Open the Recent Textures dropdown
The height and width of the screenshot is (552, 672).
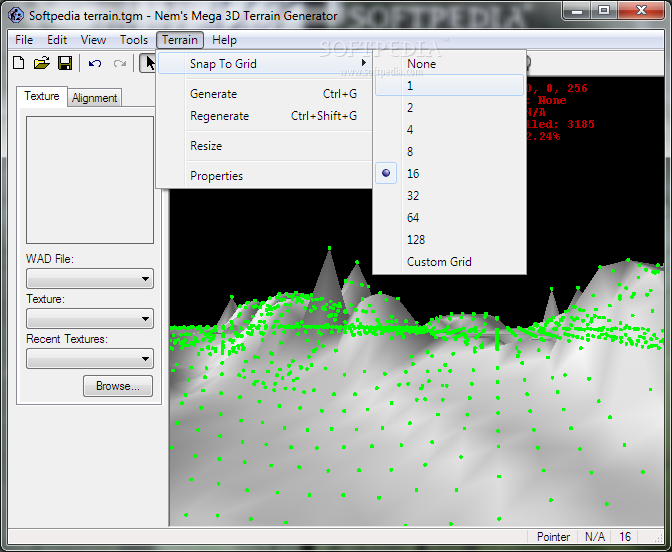90,358
